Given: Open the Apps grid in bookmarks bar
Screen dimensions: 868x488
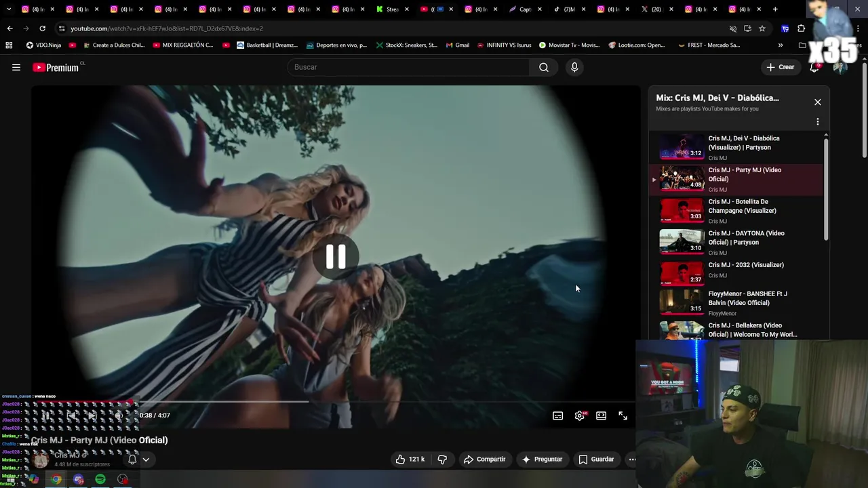Looking at the screenshot, I should click(x=9, y=45).
